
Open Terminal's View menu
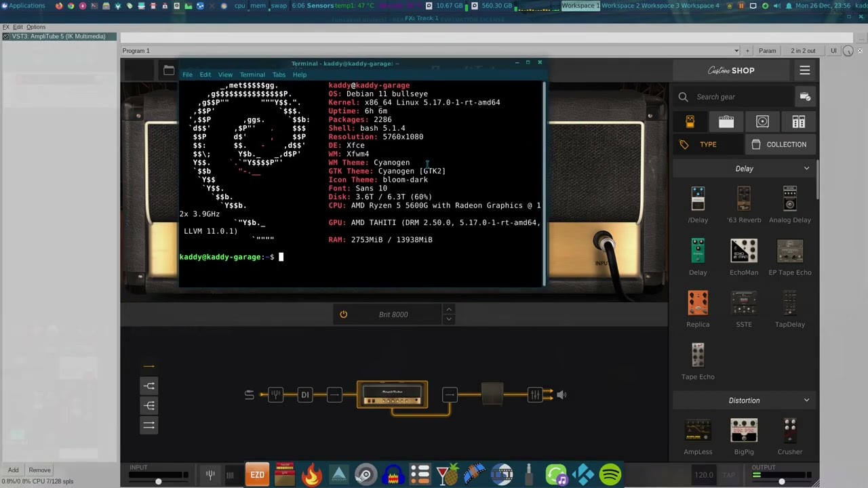(225, 75)
